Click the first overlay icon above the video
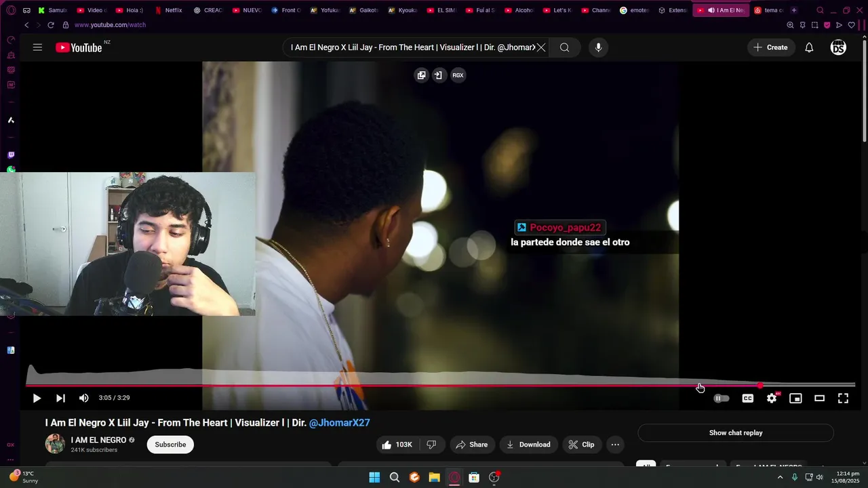The height and width of the screenshot is (488, 868). coord(421,75)
